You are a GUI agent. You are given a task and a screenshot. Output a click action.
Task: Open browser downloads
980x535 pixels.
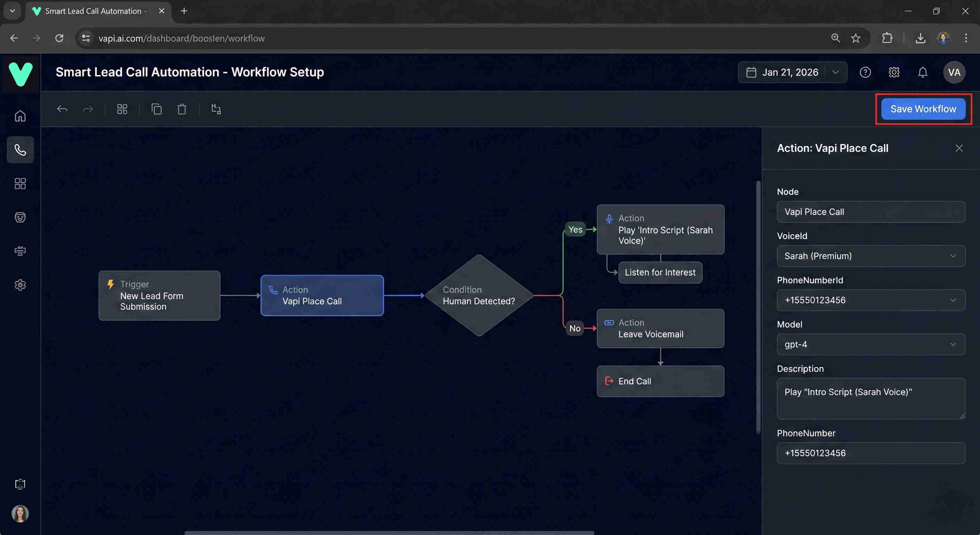click(x=920, y=38)
